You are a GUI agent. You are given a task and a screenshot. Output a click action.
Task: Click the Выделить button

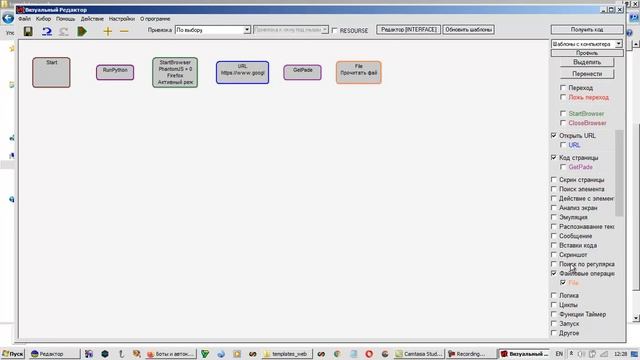587,62
